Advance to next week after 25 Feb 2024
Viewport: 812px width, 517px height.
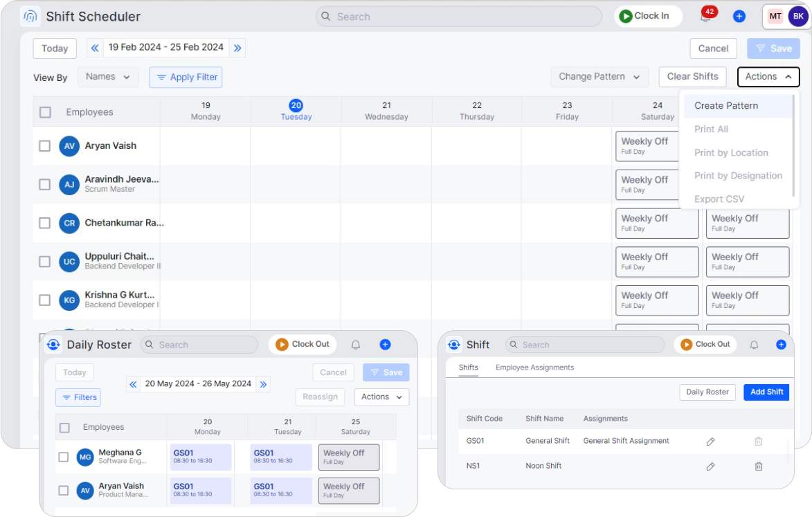237,48
